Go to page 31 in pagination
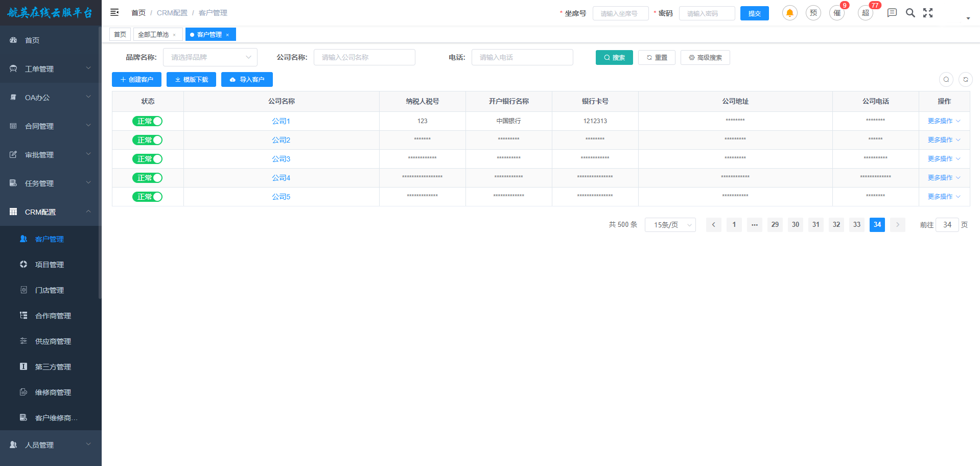This screenshot has width=980, height=466. click(x=815, y=225)
